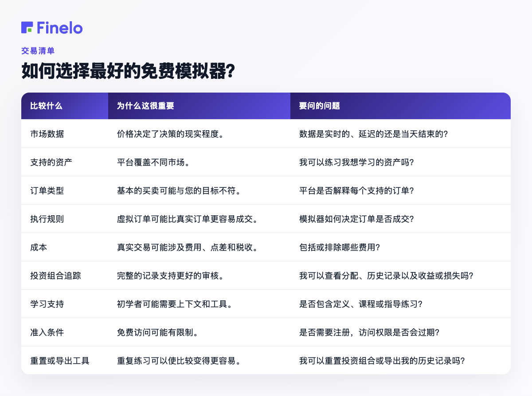
Task: Select the 交易清单 label
Action: click(38, 51)
